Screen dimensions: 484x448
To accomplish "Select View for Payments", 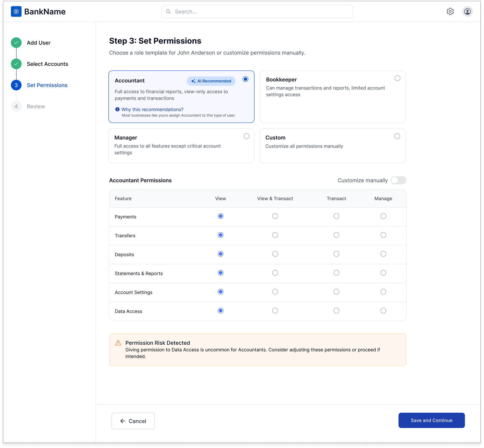I will click(220, 216).
